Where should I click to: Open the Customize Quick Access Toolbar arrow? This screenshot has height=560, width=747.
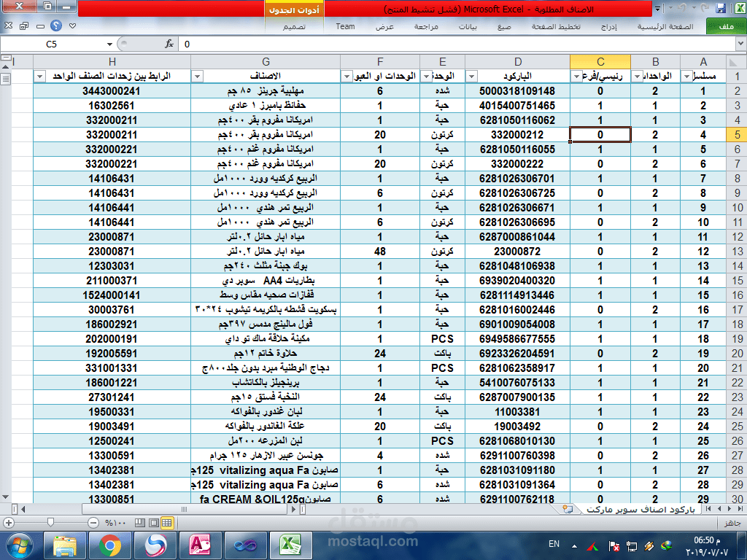(x=657, y=9)
